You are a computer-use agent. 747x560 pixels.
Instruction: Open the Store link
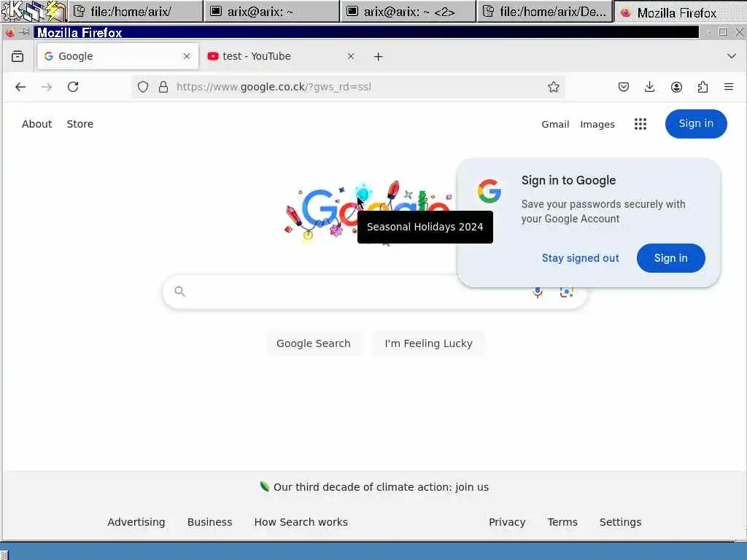(x=80, y=124)
